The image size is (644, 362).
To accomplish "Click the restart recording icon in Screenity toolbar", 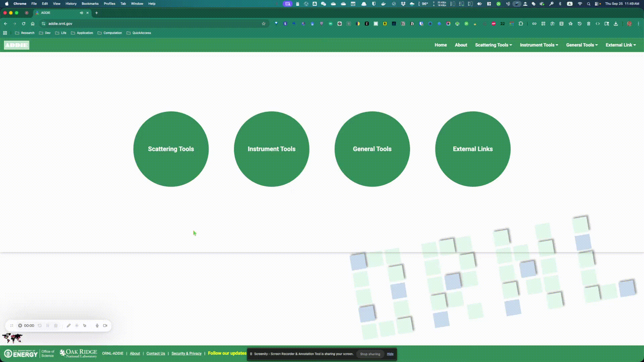I will (x=40, y=325).
